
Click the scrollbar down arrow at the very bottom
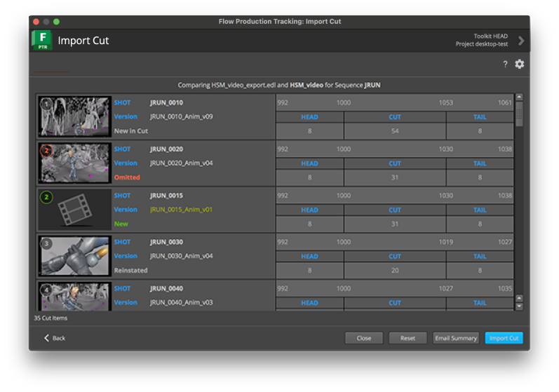click(x=520, y=306)
